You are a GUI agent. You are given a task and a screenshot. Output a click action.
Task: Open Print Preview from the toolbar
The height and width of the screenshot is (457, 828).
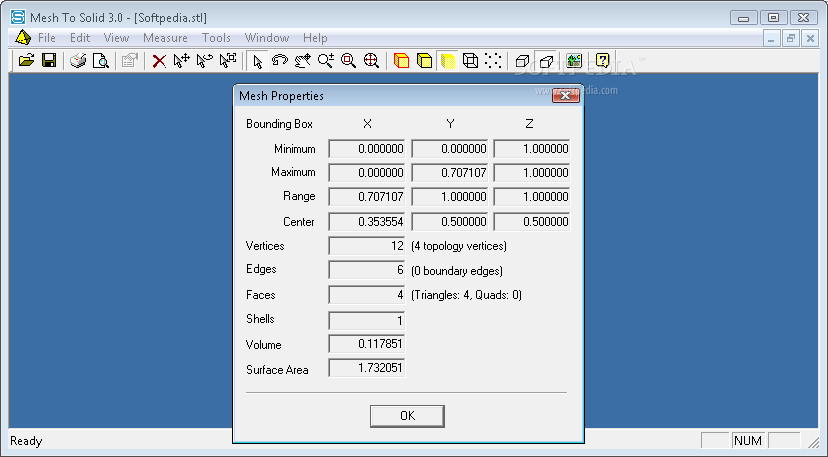coord(100,61)
